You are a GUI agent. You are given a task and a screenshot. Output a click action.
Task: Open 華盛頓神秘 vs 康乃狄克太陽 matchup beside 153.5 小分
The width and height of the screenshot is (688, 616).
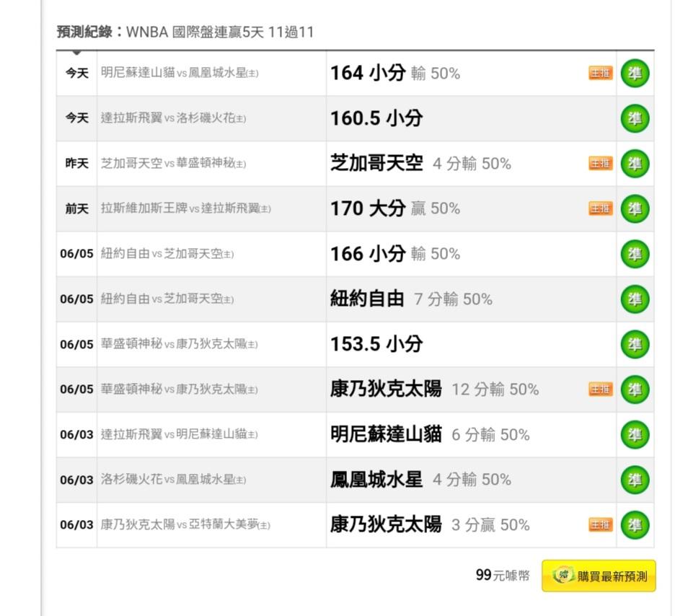tap(179, 344)
